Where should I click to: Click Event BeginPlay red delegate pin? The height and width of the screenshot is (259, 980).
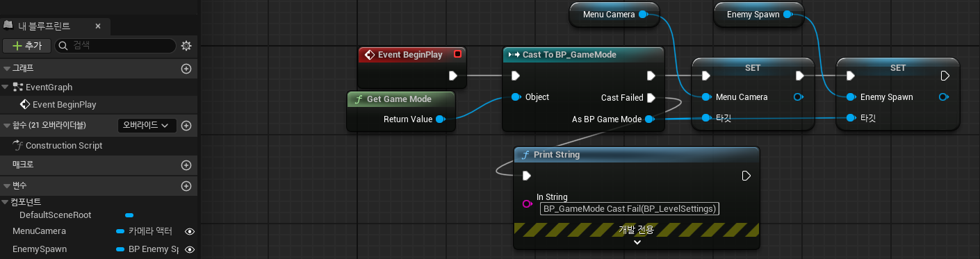[x=457, y=54]
